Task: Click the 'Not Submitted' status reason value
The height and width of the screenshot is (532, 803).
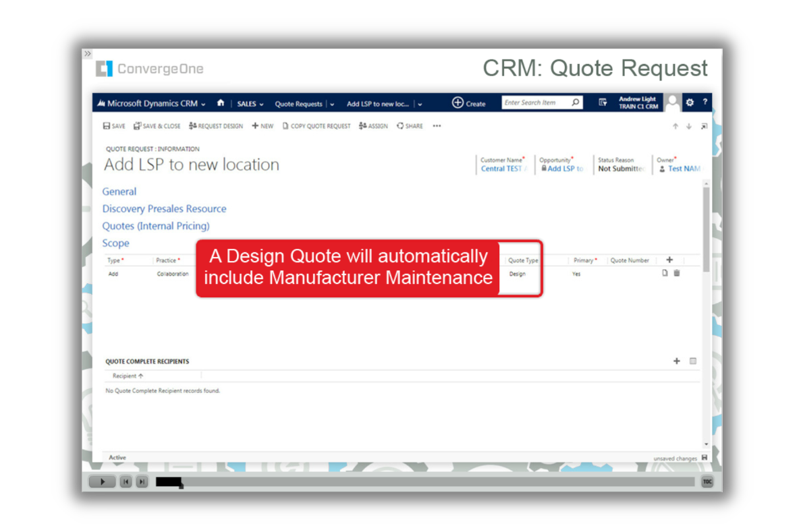Action: click(621, 169)
